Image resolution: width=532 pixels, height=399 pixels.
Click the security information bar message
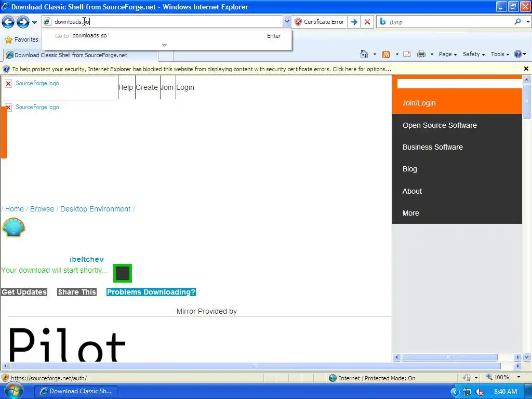(202, 69)
